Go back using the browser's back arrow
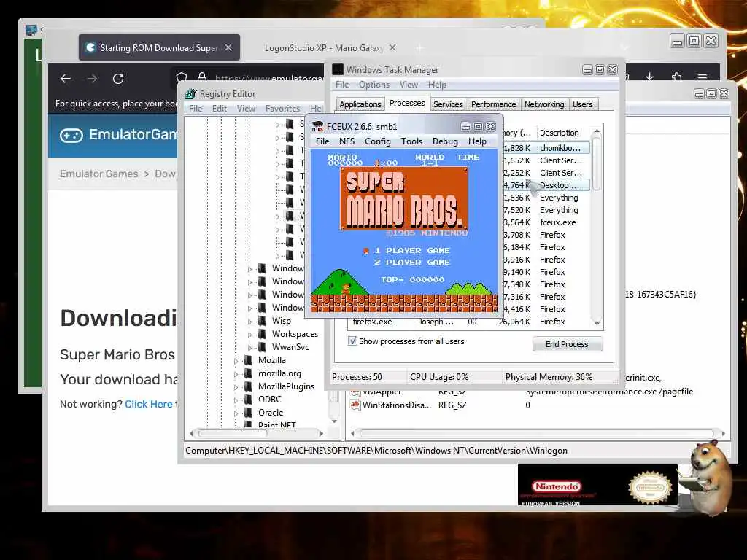 coord(66,79)
